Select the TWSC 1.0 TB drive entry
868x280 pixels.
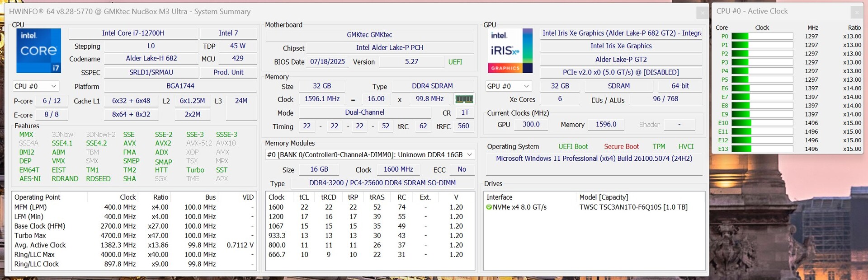pyautogui.click(x=633, y=207)
